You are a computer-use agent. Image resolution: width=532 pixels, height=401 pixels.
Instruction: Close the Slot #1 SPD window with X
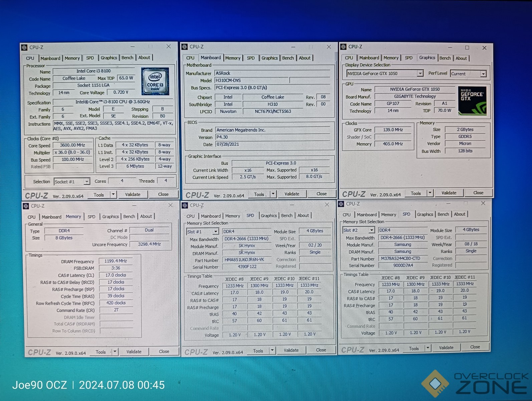coord(327,204)
